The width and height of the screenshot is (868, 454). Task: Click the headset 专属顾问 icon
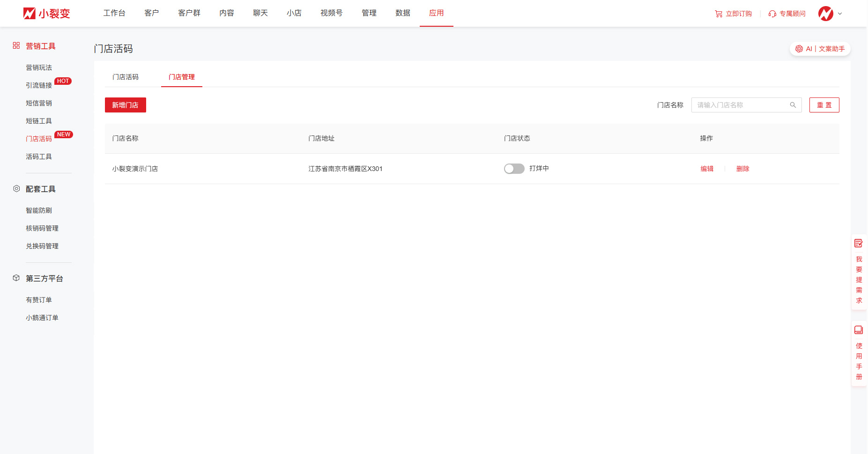coord(772,14)
